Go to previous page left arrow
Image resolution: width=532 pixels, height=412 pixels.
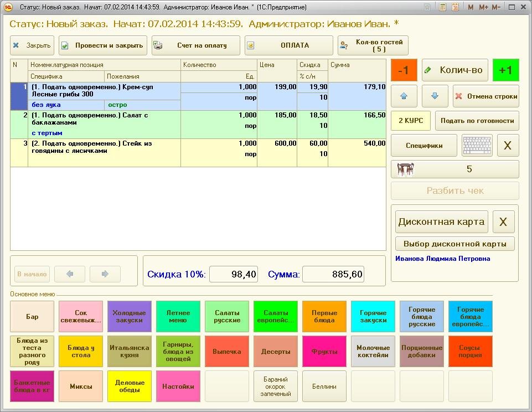click(x=70, y=274)
